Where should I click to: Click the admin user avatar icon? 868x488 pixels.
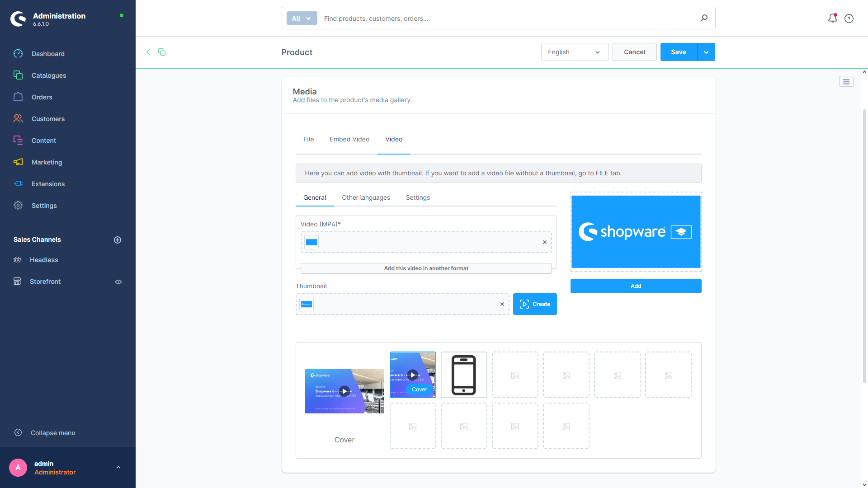pyautogui.click(x=18, y=467)
